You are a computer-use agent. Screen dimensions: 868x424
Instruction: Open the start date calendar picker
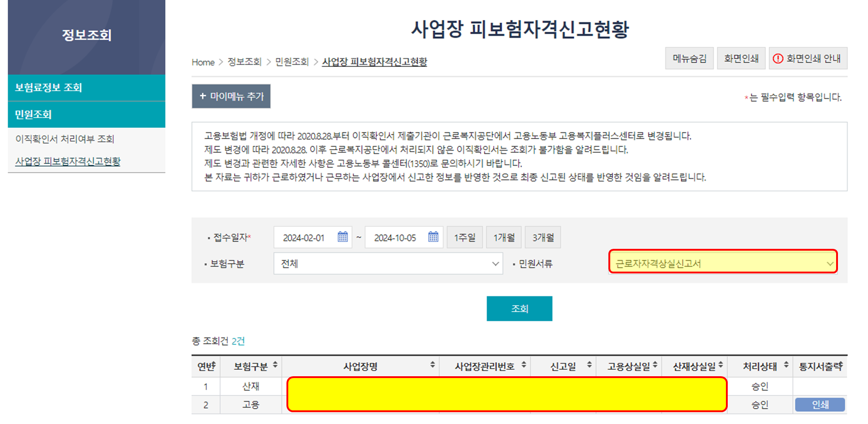click(343, 237)
